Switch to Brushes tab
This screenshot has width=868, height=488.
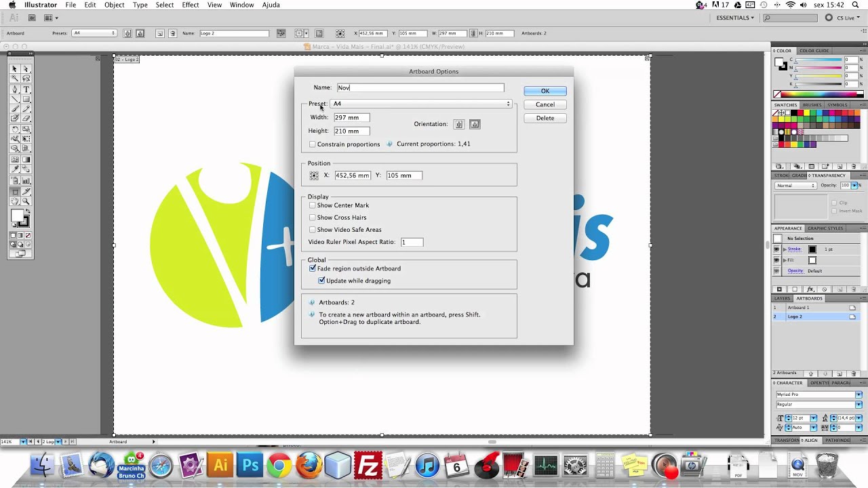coord(812,105)
